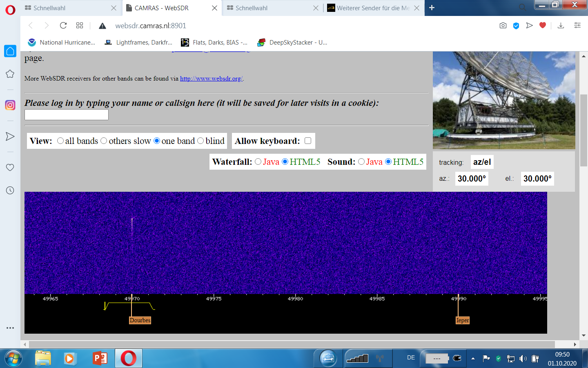Open Opera Easy Setup panel
588x368 pixels.
577,26
